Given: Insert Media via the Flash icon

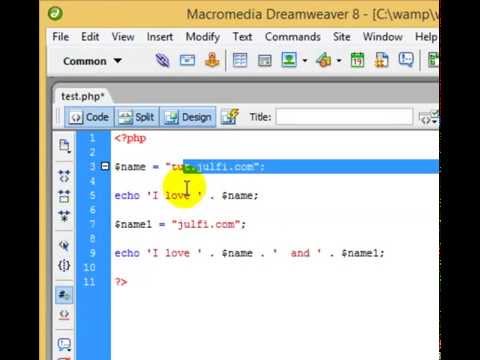Looking at the screenshot, I should [x=324, y=60].
